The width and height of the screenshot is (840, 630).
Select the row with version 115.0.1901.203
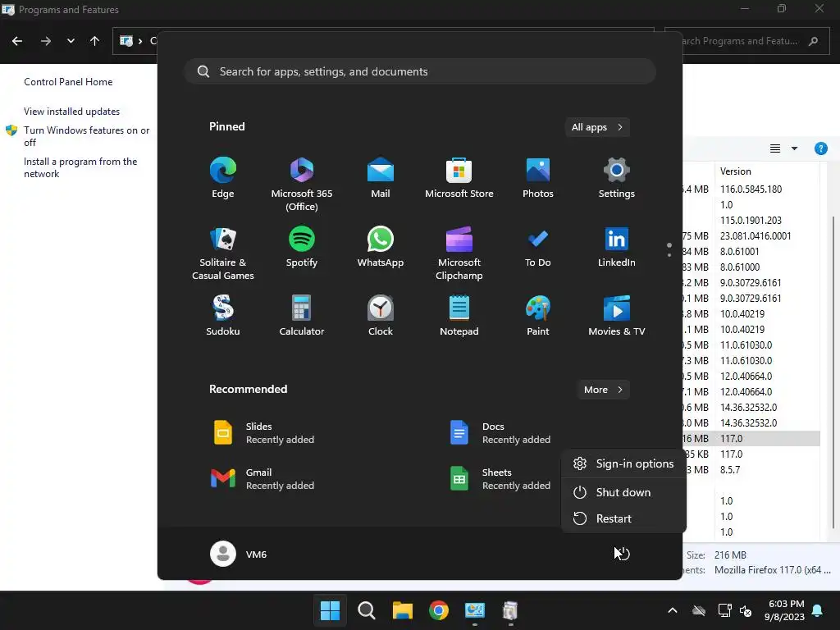(x=751, y=220)
